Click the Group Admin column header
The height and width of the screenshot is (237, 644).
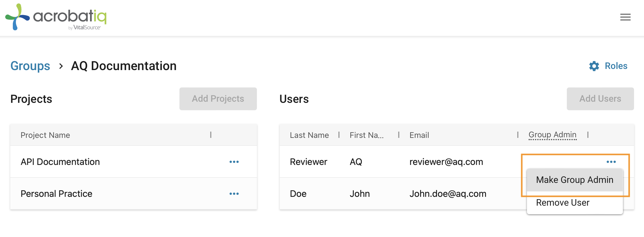(x=552, y=135)
